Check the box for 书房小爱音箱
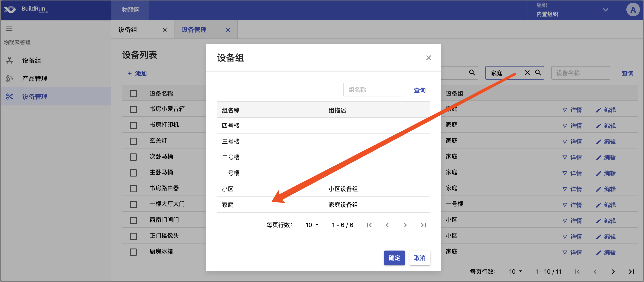Viewport: 644px width, 282px height. tap(133, 110)
